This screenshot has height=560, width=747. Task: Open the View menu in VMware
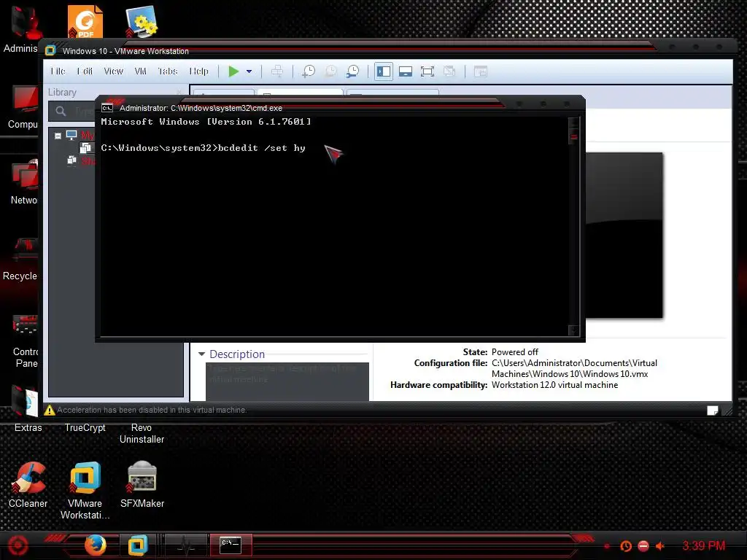pos(113,71)
